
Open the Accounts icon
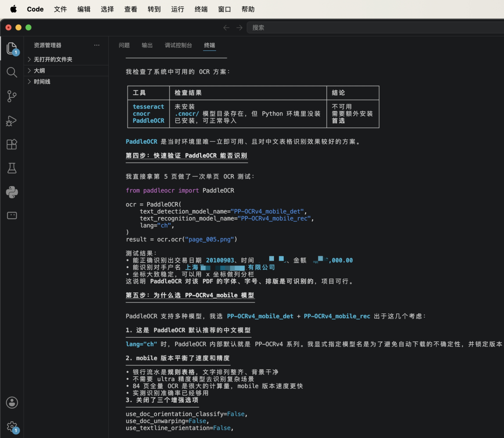(x=12, y=403)
